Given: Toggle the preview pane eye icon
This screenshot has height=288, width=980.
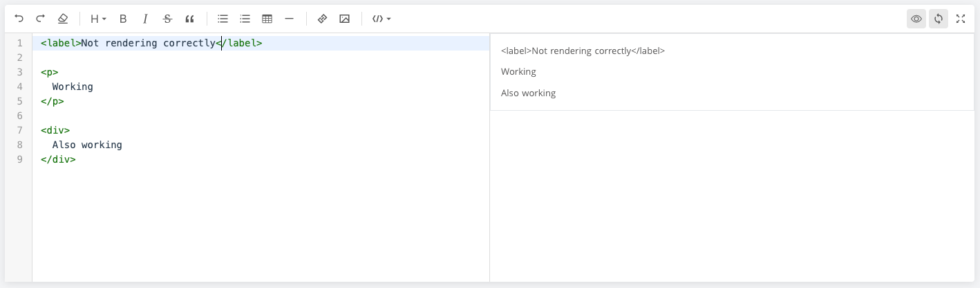Looking at the screenshot, I should (916, 19).
